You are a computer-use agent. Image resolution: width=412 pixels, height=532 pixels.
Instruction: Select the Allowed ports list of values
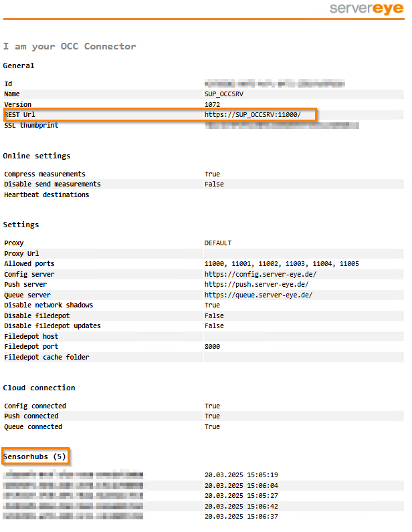[282, 263]
